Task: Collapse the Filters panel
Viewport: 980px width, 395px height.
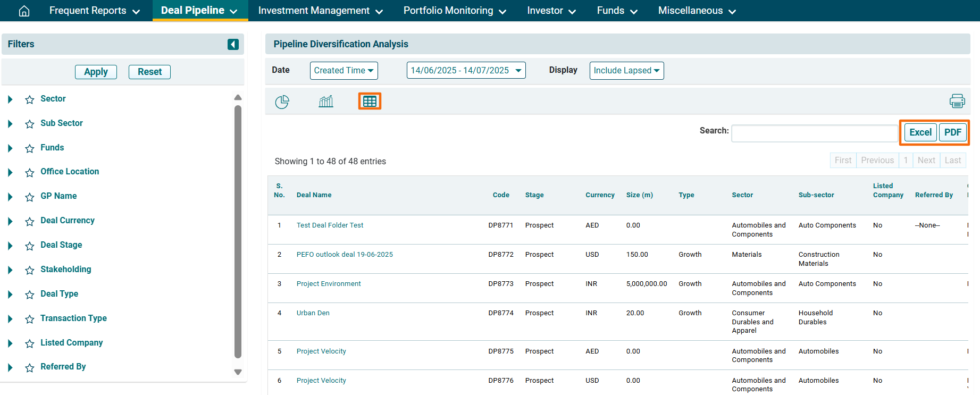Action: click(x=233, y=44)
